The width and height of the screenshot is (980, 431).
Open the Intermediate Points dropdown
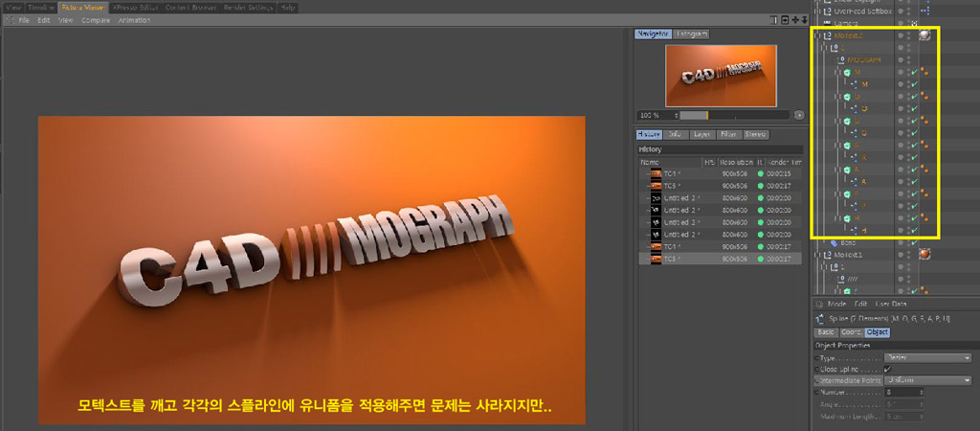927,380
